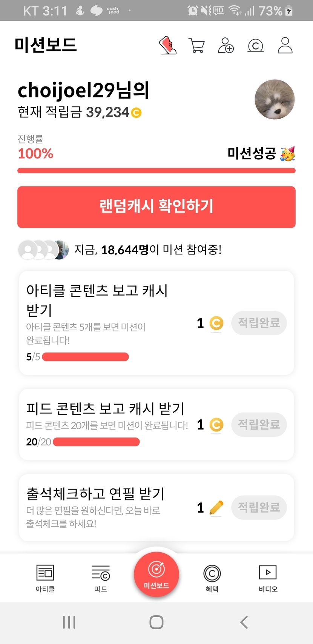Tap the article mission coin icon

coord(216,323)
